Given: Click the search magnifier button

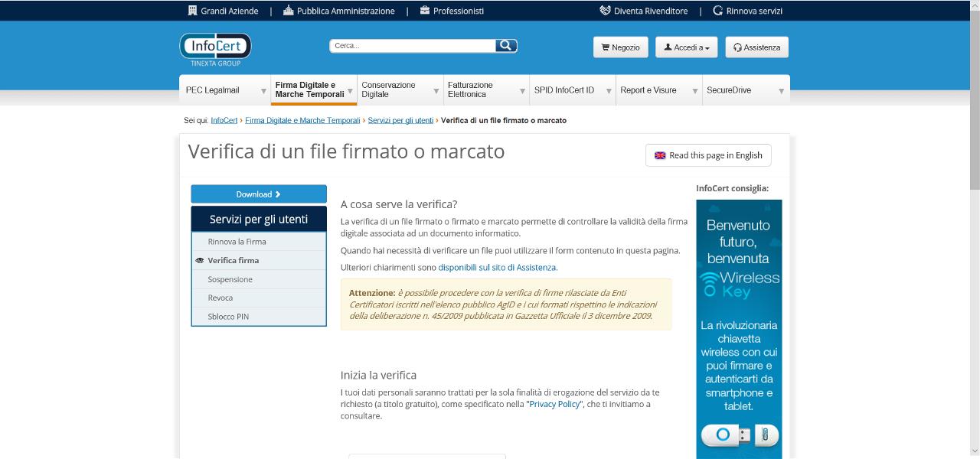Looking at the screenshot, I should point(506,46).
